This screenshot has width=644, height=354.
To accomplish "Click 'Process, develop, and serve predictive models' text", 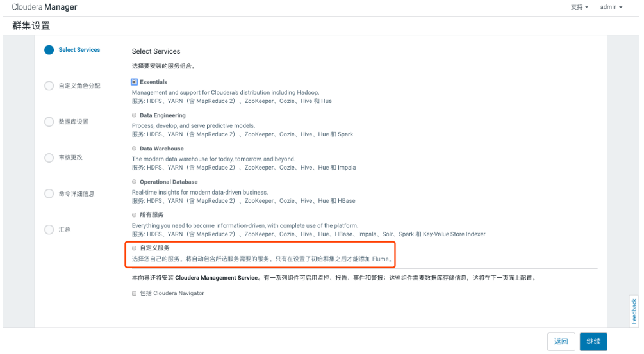I will click(194, 126).
